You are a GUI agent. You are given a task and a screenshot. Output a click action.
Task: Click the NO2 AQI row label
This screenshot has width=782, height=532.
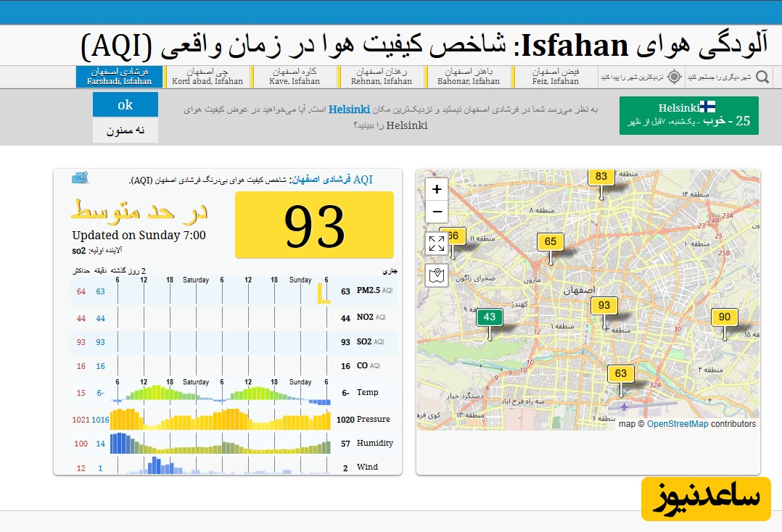point(371,317)
